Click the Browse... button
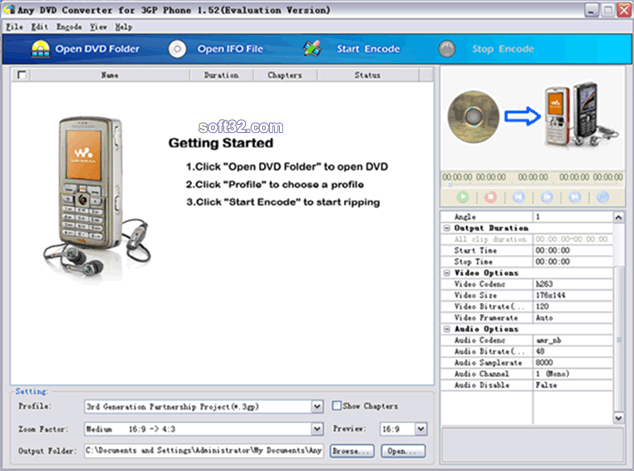Image resolution: width=634 pixels, height=471 pixels. point(352,451)
